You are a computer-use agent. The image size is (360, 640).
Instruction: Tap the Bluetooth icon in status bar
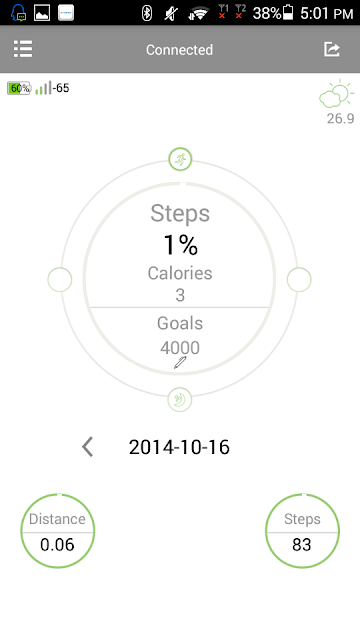147,13
